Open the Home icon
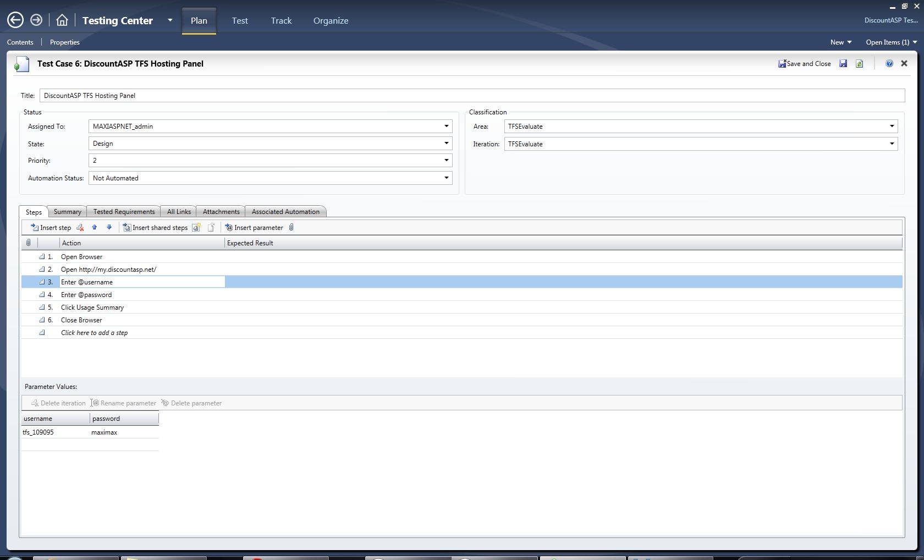 pos(62,20)
